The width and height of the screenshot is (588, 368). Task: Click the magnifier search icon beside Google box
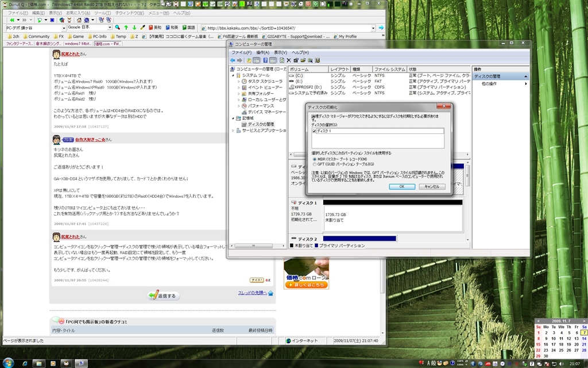click(117, 28)
